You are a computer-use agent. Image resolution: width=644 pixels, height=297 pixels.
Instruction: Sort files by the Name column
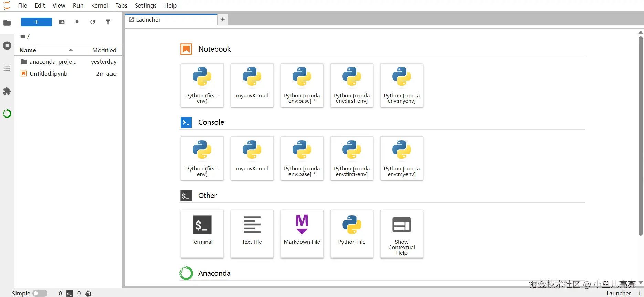pyautogui.click(x=28, y=50)
